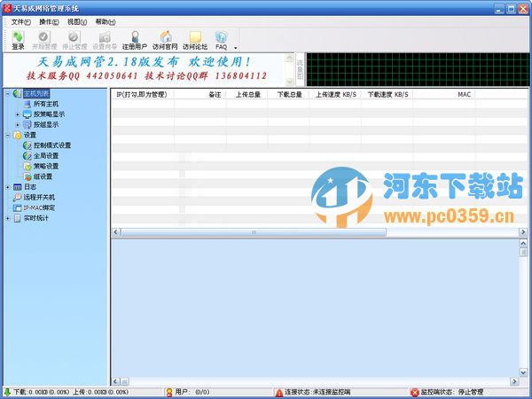Image resolution: width=532 pixels, height=399 pixels.
Task: Click host list horizontal scrollbar thumb
Action: (254, 232)
